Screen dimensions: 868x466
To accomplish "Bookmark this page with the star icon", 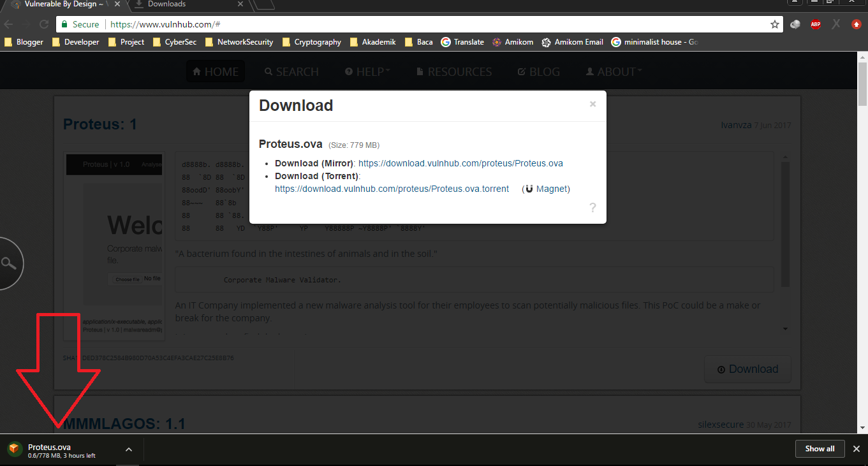I will (x=775, y=24).
